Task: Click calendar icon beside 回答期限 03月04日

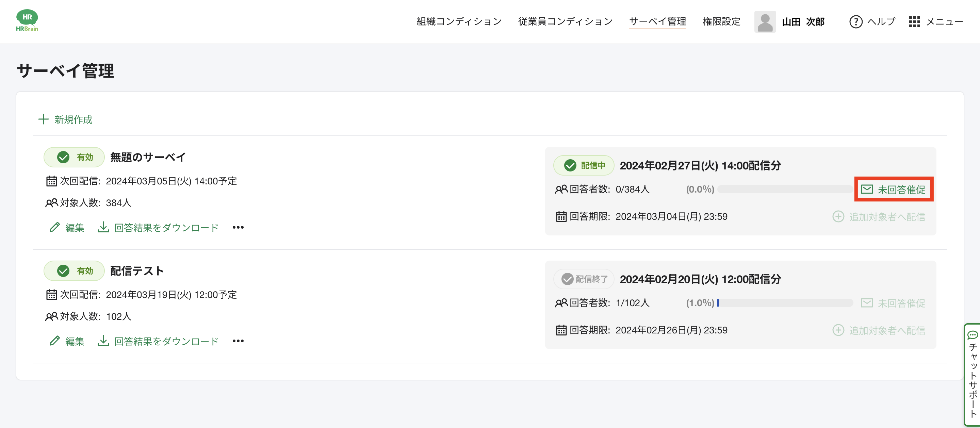Action: (x=561, y=216)
